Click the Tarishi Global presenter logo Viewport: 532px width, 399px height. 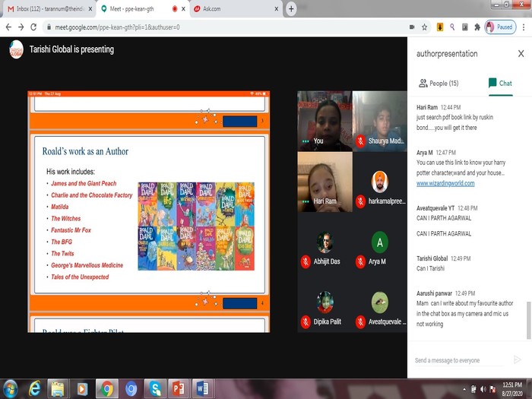tap(16, 49)
